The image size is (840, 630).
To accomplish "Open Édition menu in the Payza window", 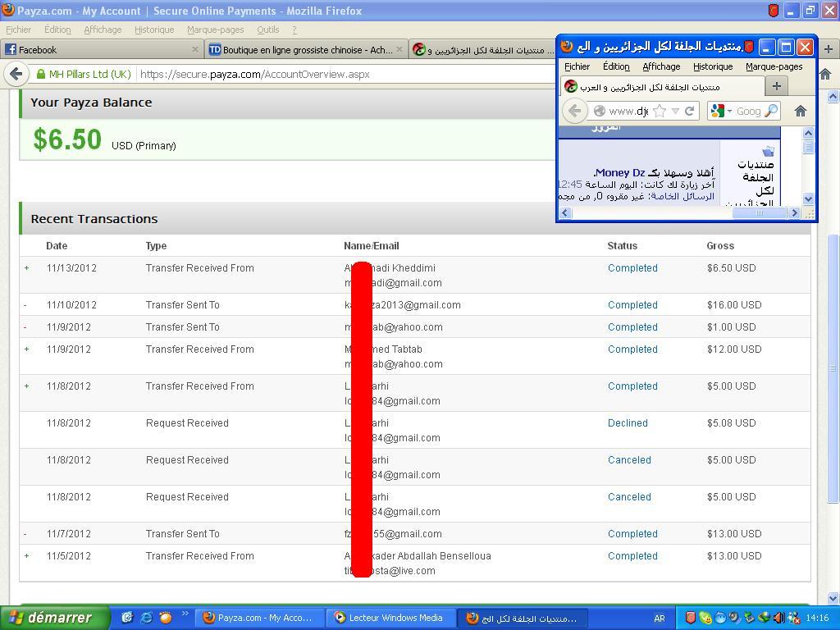I will click(x=57, y=30).
